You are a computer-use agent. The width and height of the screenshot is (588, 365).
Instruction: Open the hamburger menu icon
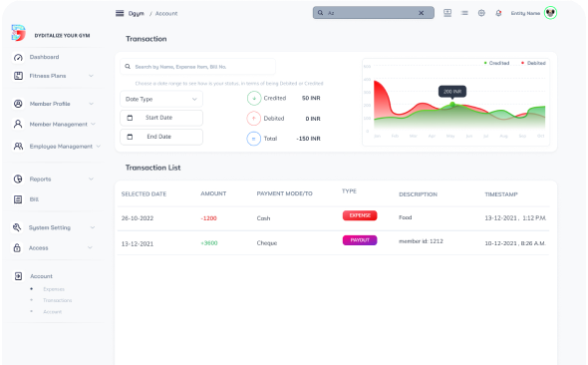click(x=120, y=14)
